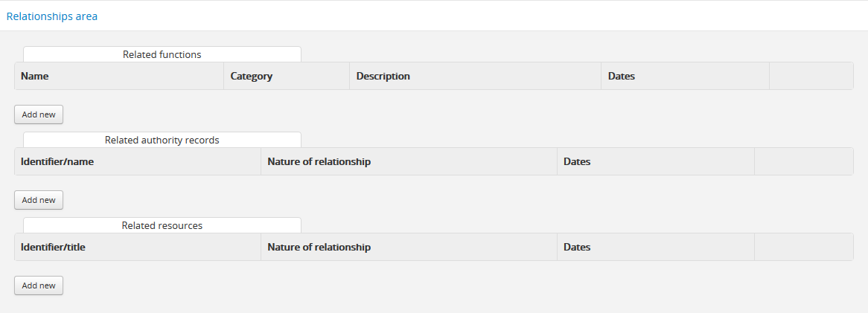
Task: Click Nature of relationship in Related resources table
Action: [319, 247]
